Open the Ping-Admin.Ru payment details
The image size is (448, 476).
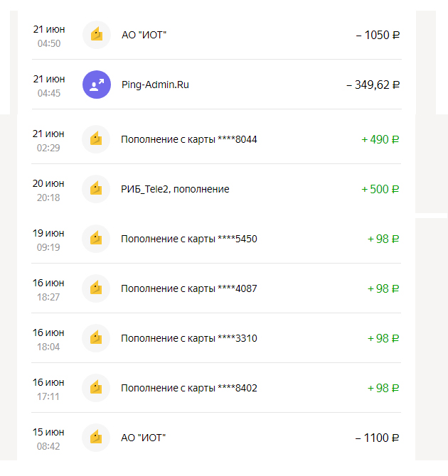pyautogui.click(x=155, y=85)
